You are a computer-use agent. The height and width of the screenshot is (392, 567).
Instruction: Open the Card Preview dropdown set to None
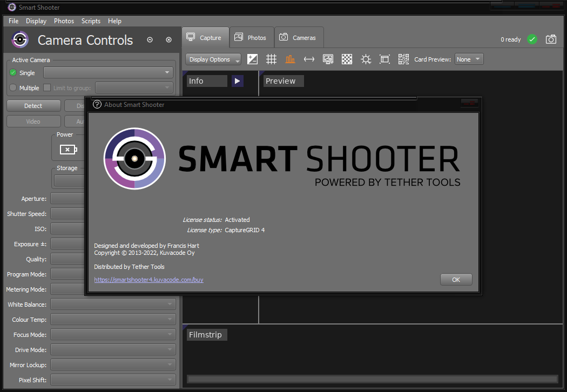click(469, 59)
